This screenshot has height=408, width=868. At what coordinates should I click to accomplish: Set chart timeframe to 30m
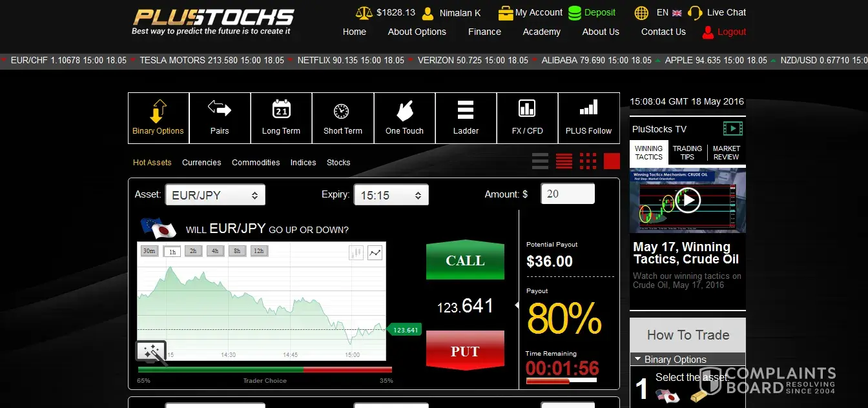[x=149, y=251]
